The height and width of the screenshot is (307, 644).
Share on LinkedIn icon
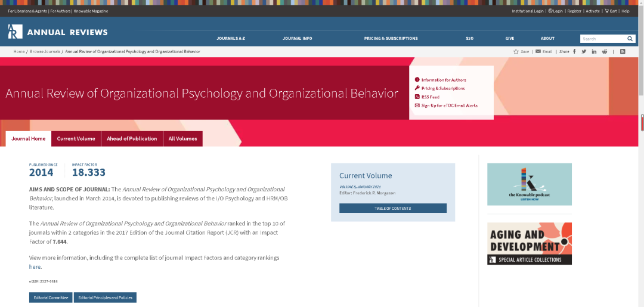[594, 51]
